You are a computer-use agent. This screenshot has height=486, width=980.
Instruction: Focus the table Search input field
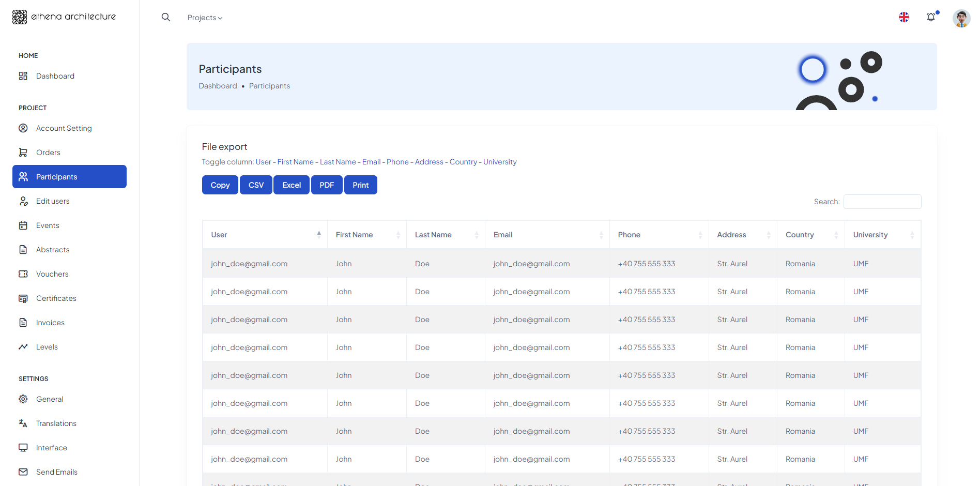[882, 202]
